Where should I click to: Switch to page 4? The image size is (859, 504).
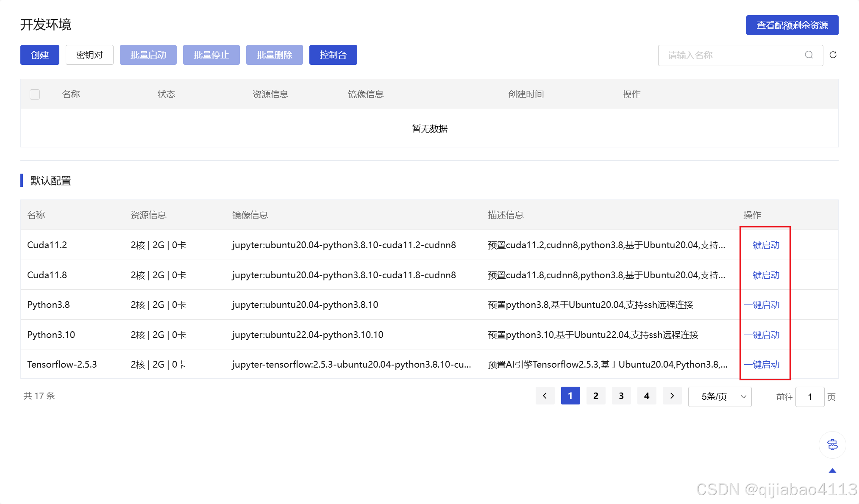647,396
